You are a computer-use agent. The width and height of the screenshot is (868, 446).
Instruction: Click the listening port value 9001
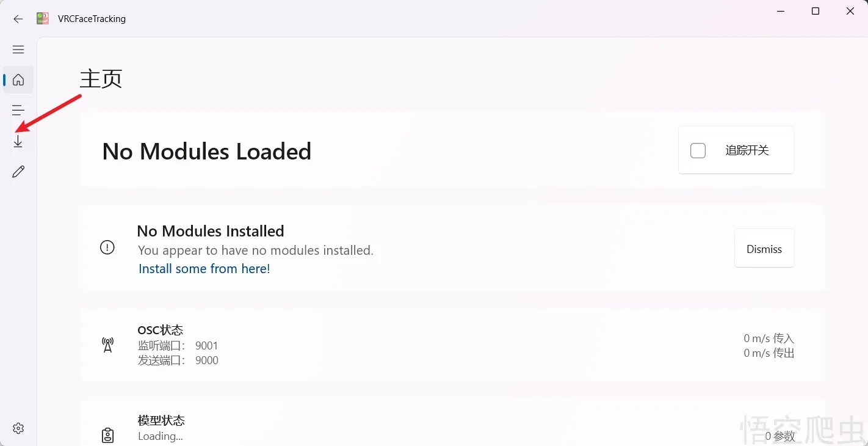(x=206, y=346)
